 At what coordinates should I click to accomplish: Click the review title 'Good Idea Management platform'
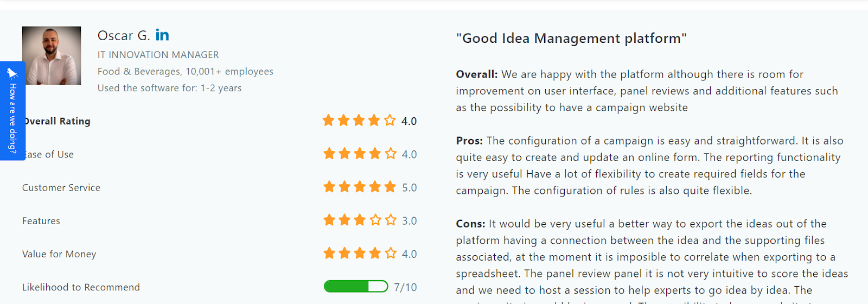(x=571, y=39)
